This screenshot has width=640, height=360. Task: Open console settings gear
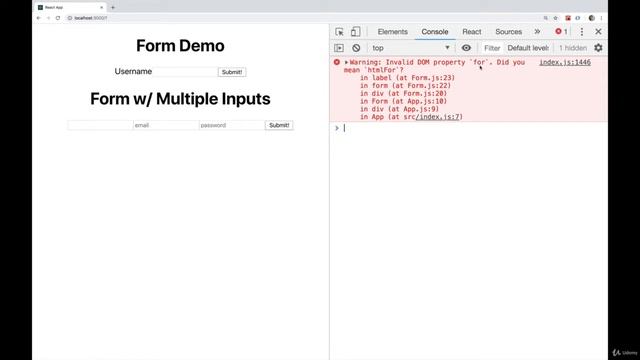[598, 48]
